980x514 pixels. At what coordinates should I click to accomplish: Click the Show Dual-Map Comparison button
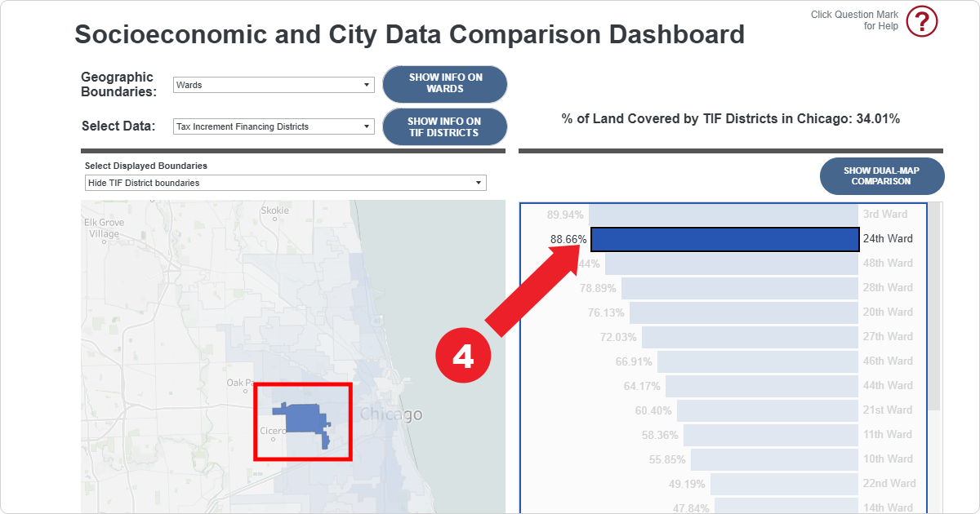(881, 176)
